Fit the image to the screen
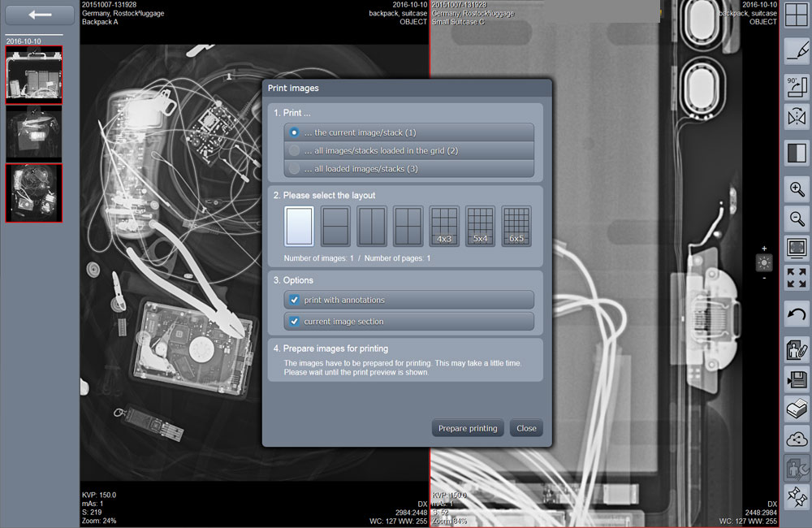This screenshot has width=812, height=528. coord(796,248)
